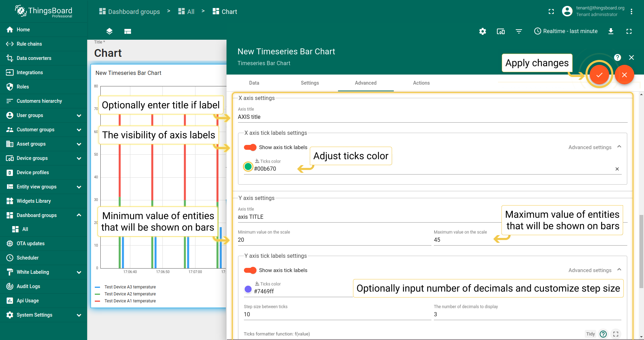Switch to the Actions tab
Image resolution: width=644 pixels, height=340 pixels.
[421, 83]
